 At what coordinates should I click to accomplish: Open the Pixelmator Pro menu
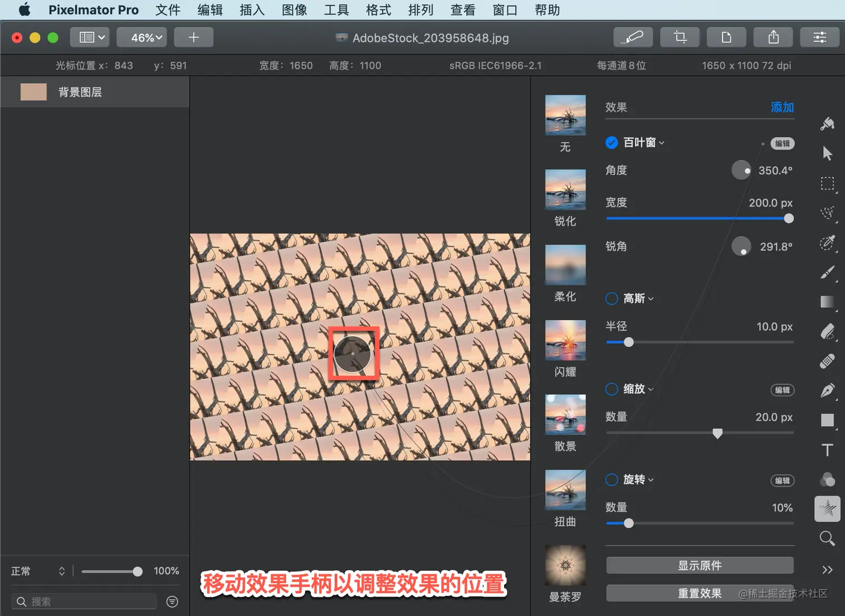pyautogui.click(x=93, y=9)
